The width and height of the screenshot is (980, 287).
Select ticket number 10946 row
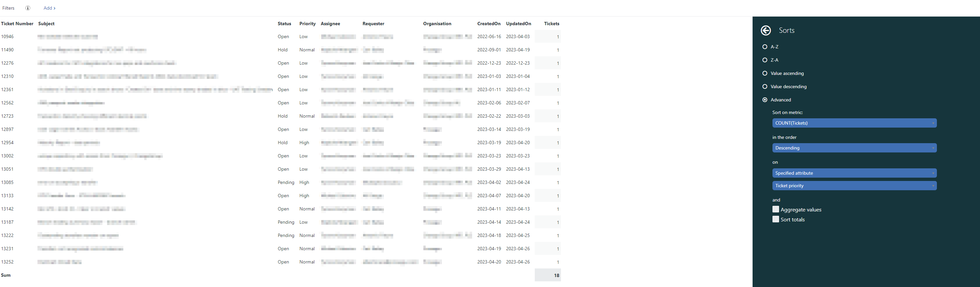click(7, 37)
